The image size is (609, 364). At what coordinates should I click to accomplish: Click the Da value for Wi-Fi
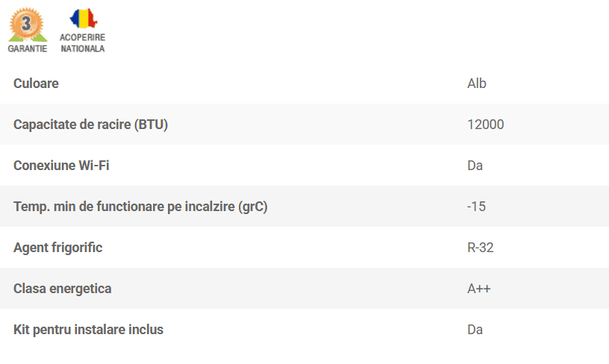tap(475, 166)
